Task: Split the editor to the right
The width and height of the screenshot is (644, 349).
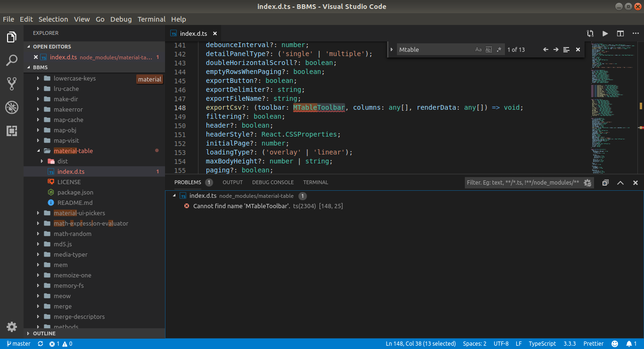Action: tap(620, 33)
